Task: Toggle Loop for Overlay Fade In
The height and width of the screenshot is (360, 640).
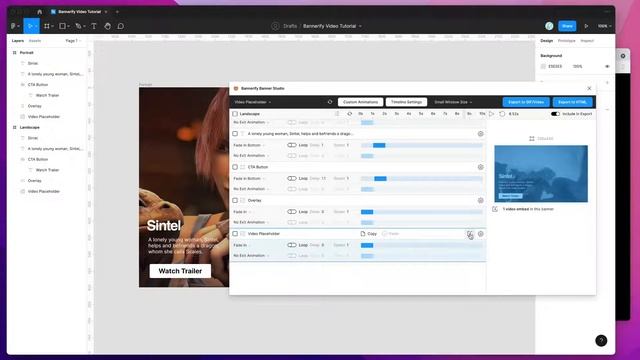Action: [x=292, y=212]
